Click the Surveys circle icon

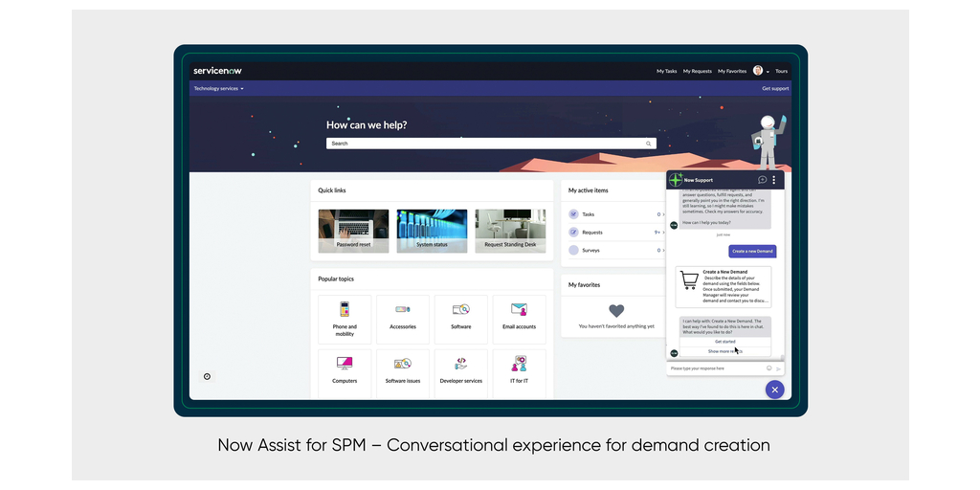(573, 250)
